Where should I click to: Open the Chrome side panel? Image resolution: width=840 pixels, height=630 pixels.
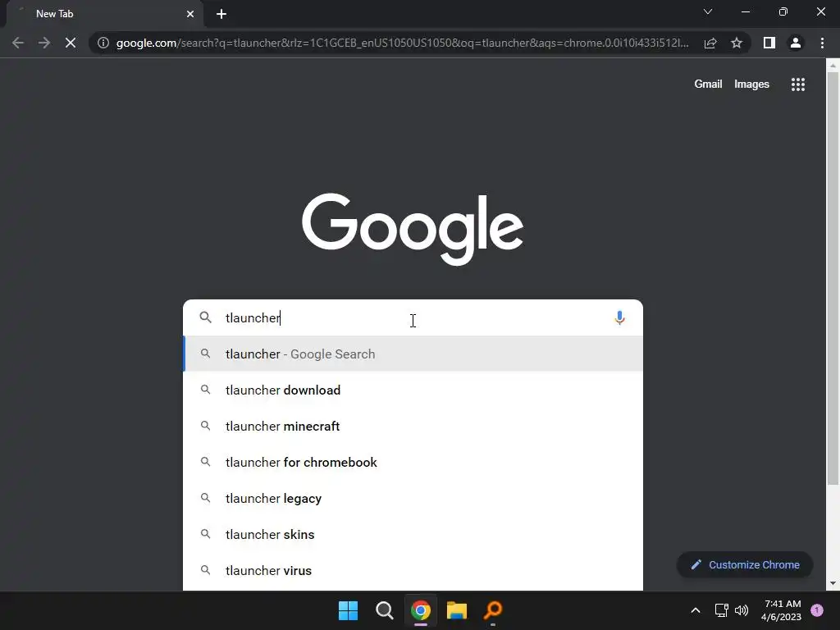pyautogui.click(x=769, y=43)
